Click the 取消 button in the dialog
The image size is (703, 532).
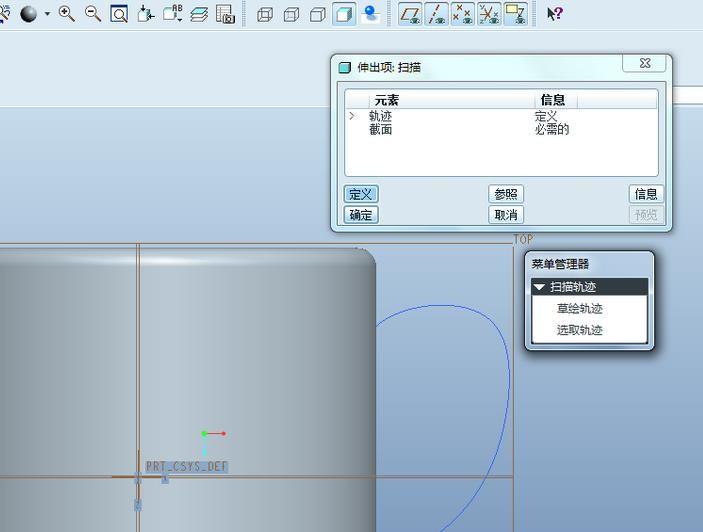[x=506, y=215]
